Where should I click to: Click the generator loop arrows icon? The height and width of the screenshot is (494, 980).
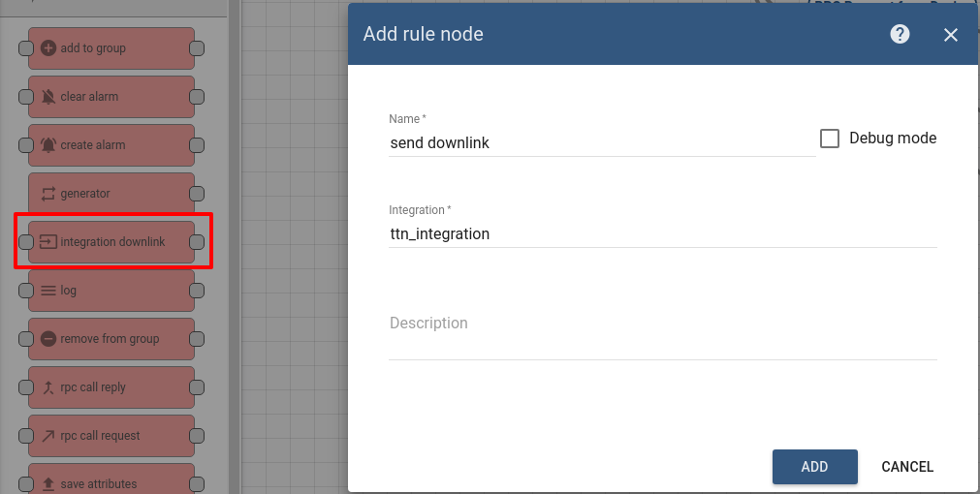pos(48,194)
